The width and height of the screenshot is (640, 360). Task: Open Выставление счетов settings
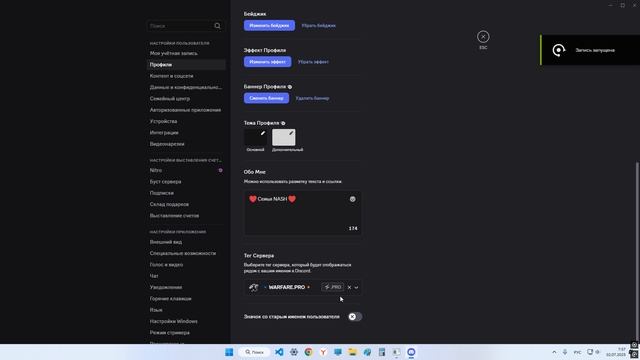coord(186,216)
